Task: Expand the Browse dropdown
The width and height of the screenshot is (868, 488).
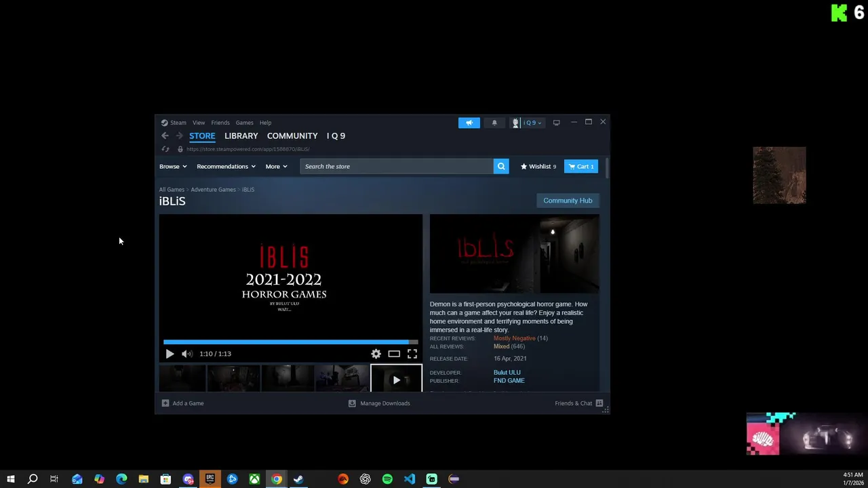Action: (x=173, y=166)
